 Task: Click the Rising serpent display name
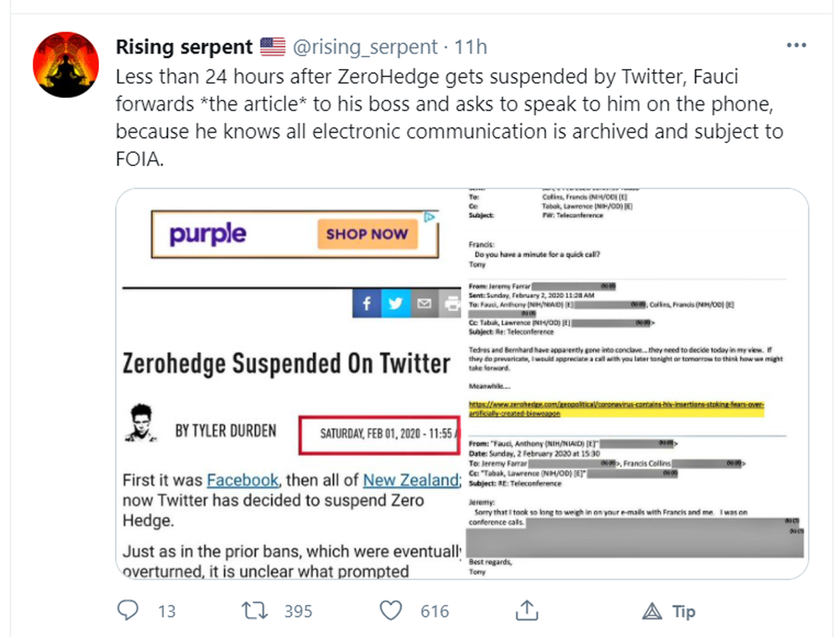[184, 47]
